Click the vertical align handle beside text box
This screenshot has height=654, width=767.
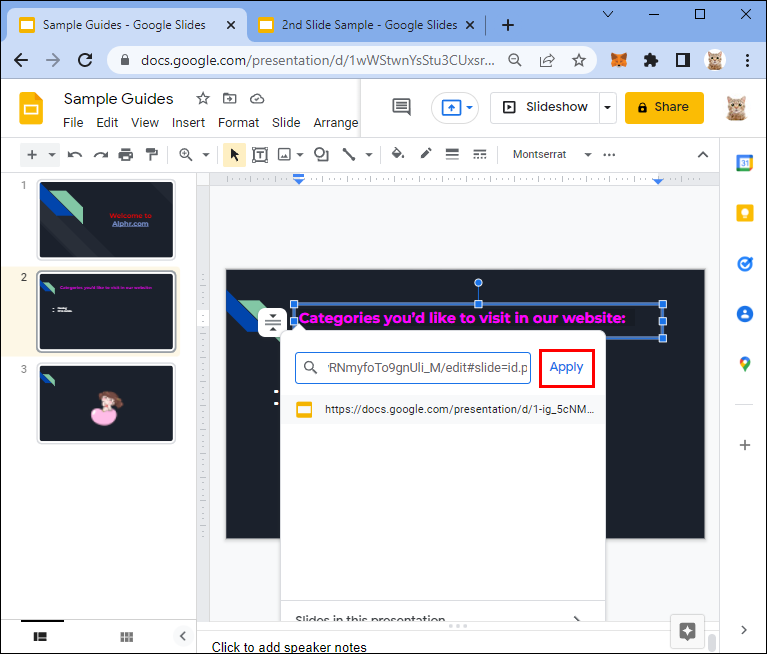[x=272, y=322]
